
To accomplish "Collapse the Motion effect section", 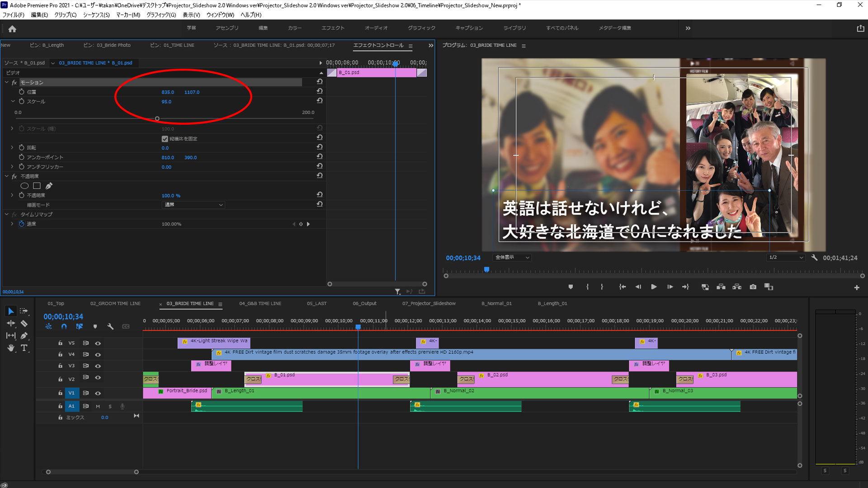I will 6,82.
